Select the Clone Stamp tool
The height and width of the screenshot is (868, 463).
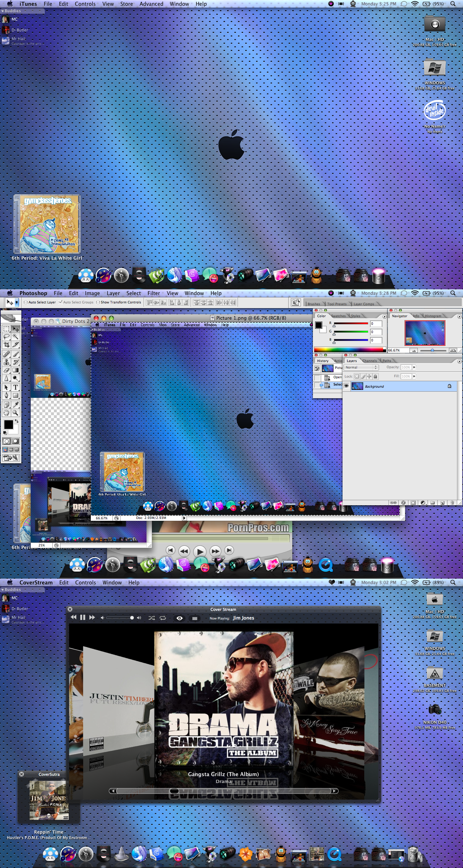pos(7,362)
